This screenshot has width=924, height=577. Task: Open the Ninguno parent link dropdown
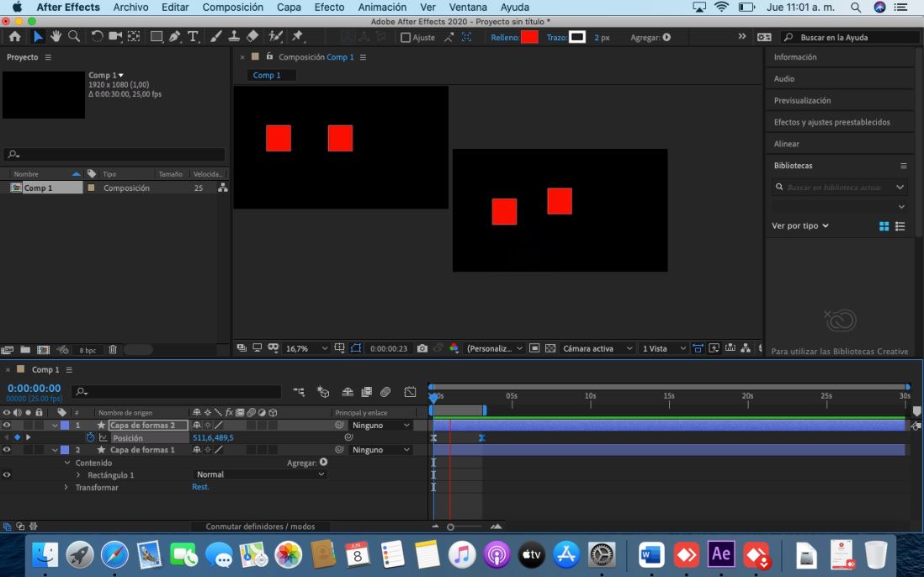380,425
